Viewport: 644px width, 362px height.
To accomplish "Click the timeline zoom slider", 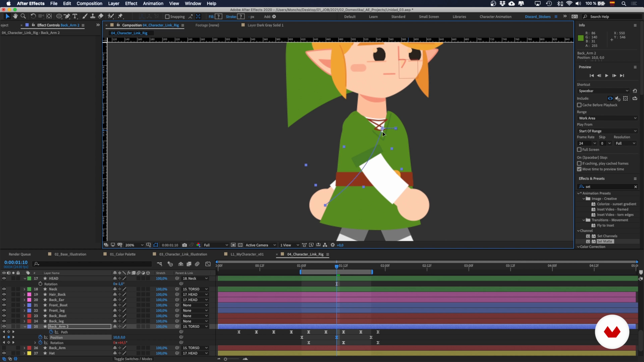I will pyautogui.click(x=225, y=359).
